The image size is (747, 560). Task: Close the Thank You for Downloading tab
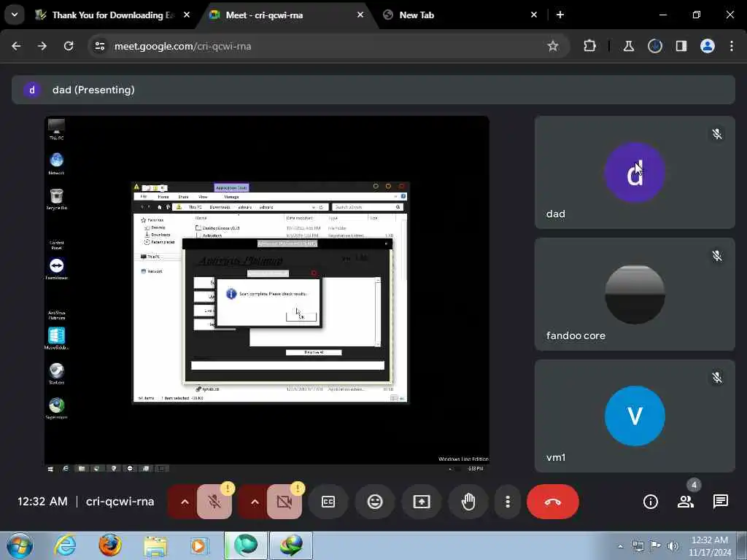point(187,15)
